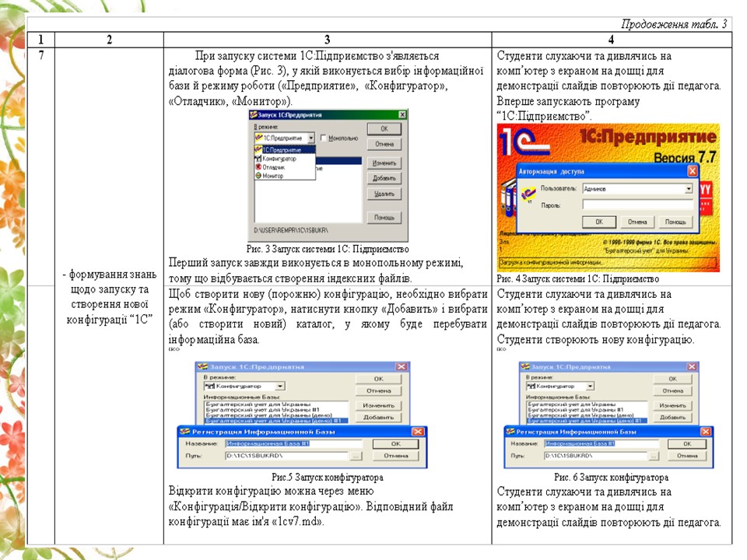This screenshot has height=560, width=747.
Task: Select Отладчик from the open mode list
Action: (x=274, y=166)
